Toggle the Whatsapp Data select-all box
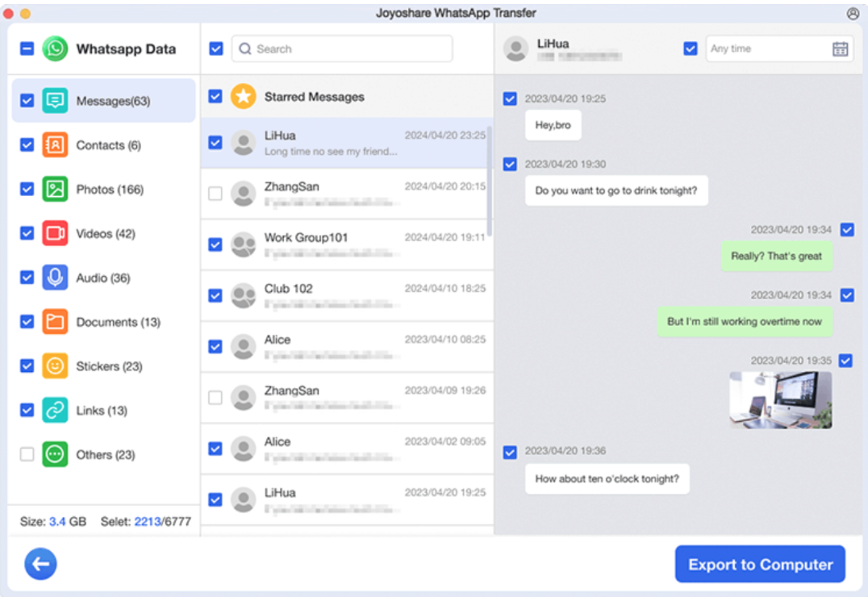Image resolution: width=868 pixels, height=597 pixels. click(x=27, y=48)
